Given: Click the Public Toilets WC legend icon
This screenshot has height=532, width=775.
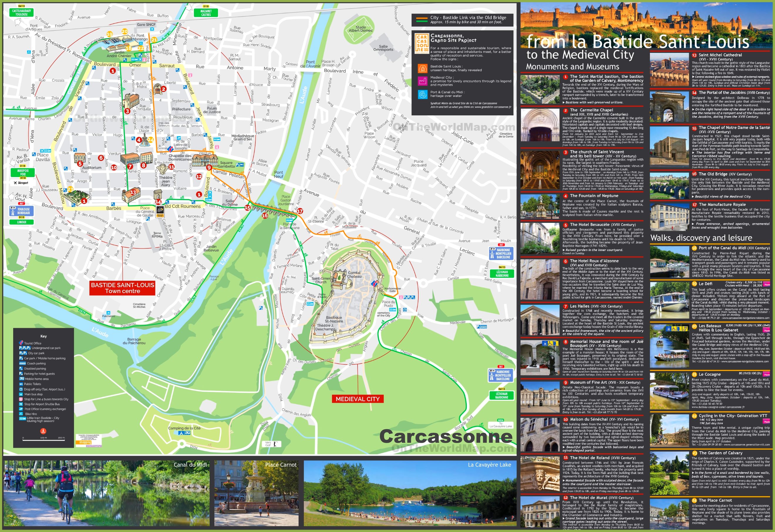Looking at the screenshot, I should (21, 384).
